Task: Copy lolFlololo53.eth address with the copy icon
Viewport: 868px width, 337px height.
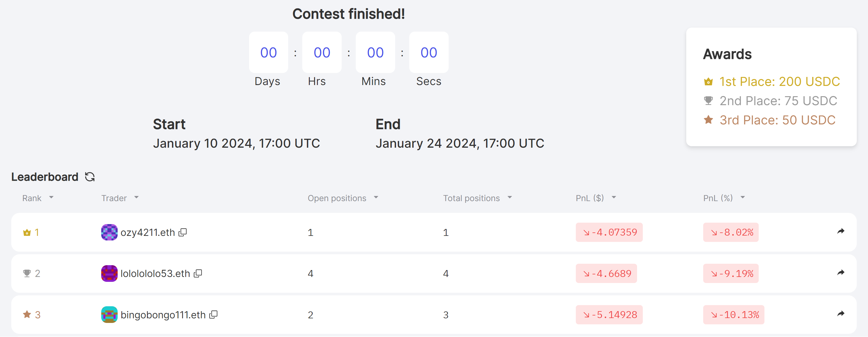Action: [x=198, y=274]
